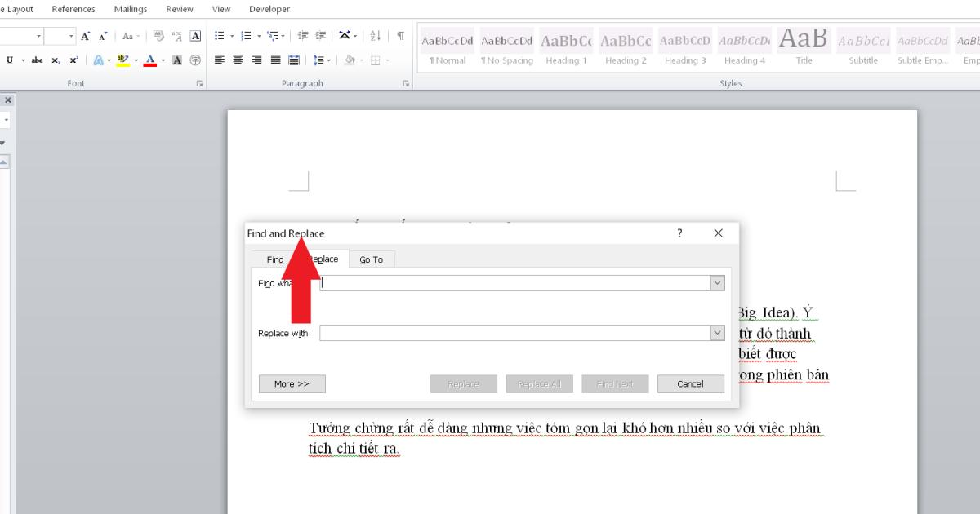Expand the Find what dropdown arrow
This screenshot has width=980, height=514.
coord(718,283)
